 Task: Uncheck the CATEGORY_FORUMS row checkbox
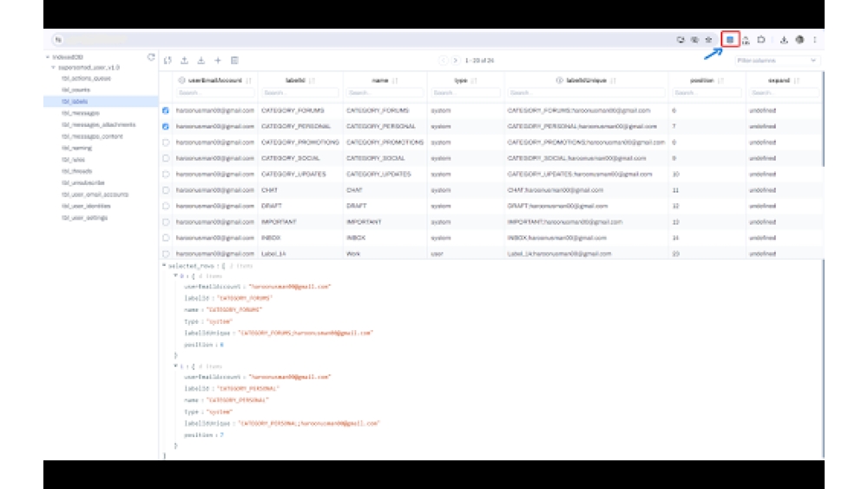166,110
